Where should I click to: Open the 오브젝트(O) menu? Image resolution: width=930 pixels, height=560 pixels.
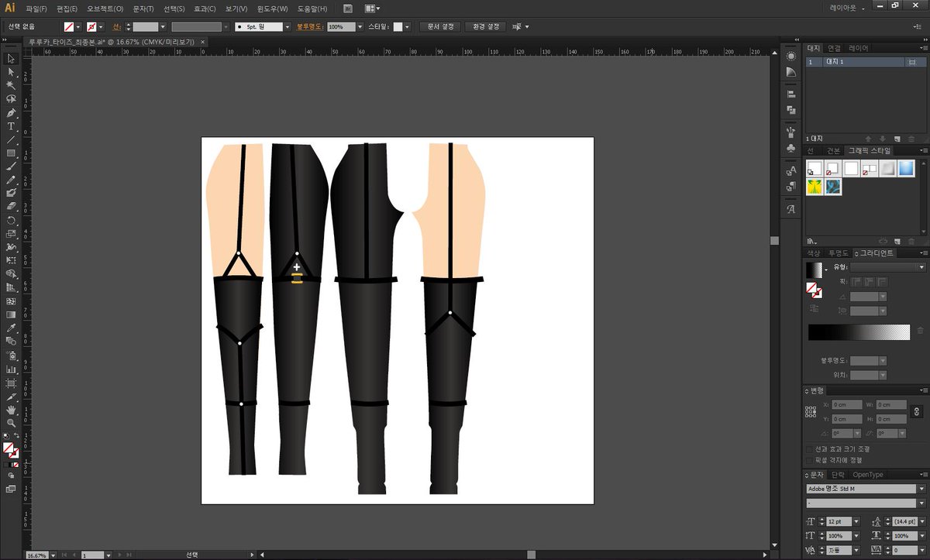(x=105, y=9)
